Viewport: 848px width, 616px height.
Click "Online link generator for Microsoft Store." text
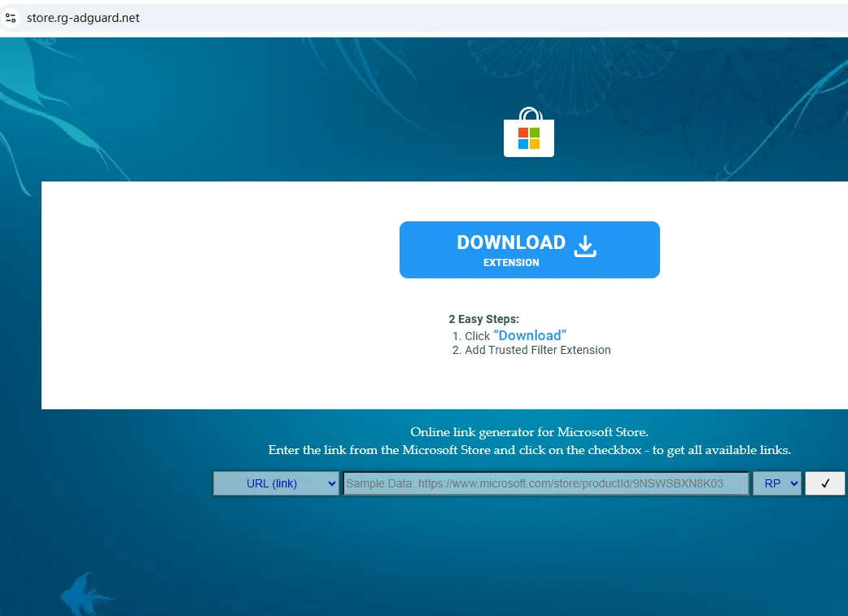coord(530,432)
